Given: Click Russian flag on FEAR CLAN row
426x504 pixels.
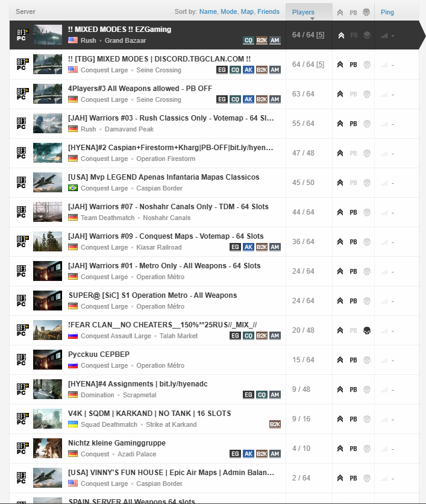Looking at the screenshot, I should point(73,336).
